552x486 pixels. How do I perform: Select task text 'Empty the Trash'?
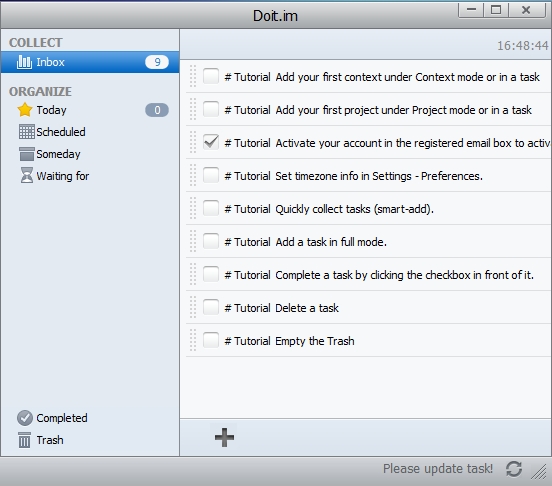pyautogui.click(x=315, y=341)
